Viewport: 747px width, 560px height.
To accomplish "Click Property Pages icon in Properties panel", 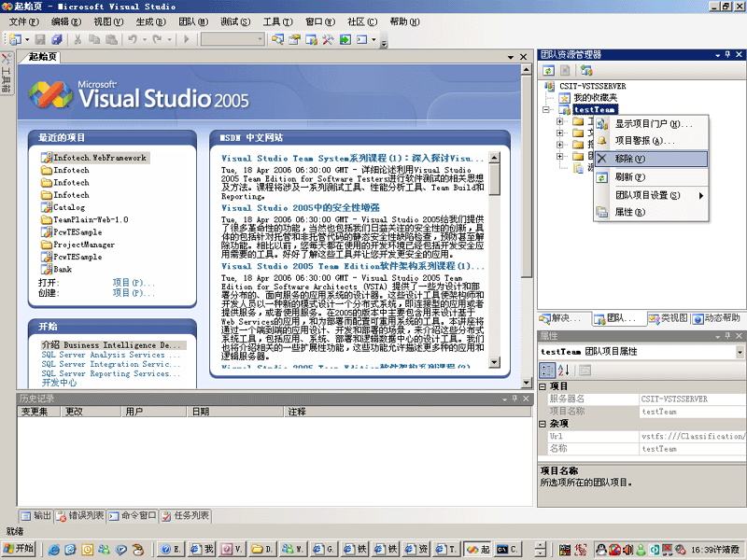I will 585,370.
